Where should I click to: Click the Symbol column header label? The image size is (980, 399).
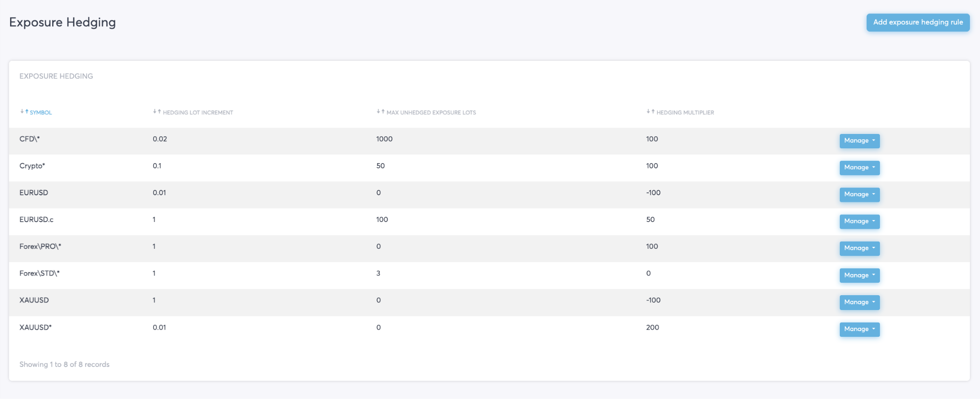coord(41,112)
